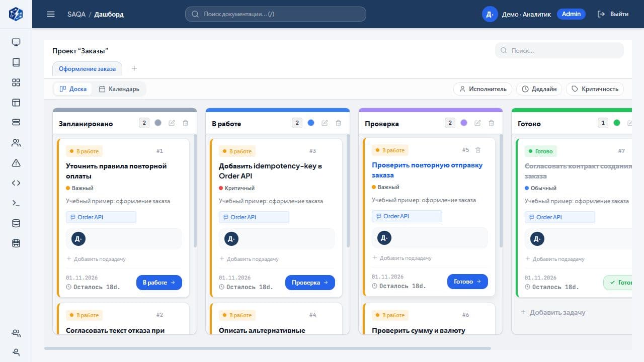Viewport: 644px width, 362px height.
Task: Click the SAQA logo icon
Action: click(x=16, y=14)
